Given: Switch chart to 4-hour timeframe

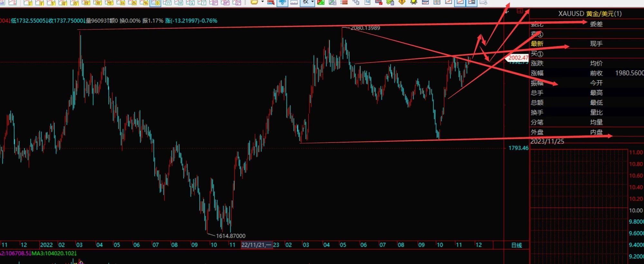Looking at the screenshot, I should 144,3.
